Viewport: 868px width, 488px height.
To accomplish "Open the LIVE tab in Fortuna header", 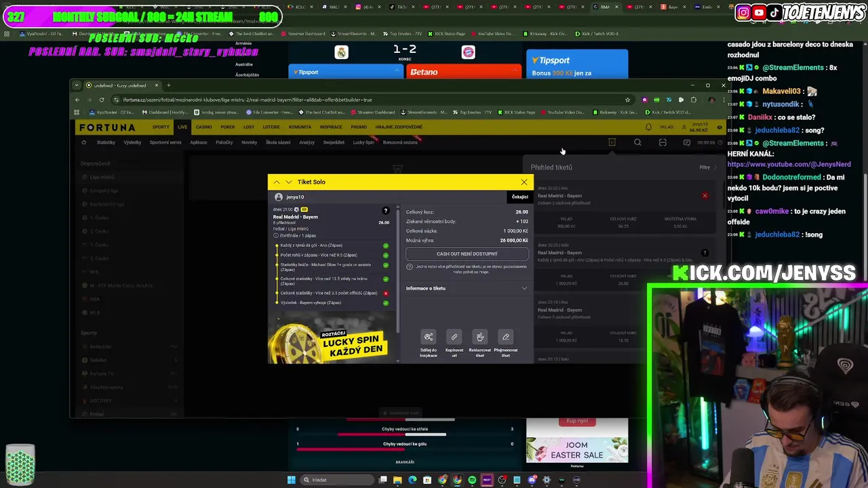I will (x=182, y=127).
